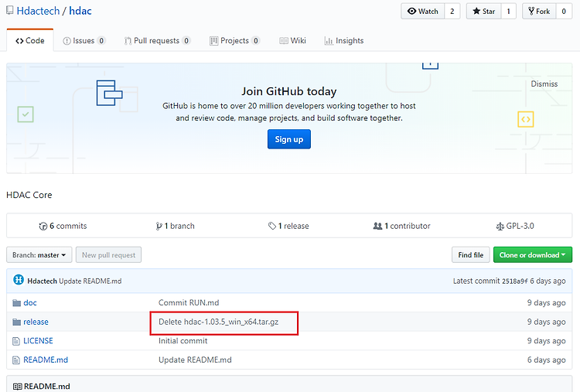The image size is (580, 392).
Task: View the watchers count 2
Action: coord(452,11)
